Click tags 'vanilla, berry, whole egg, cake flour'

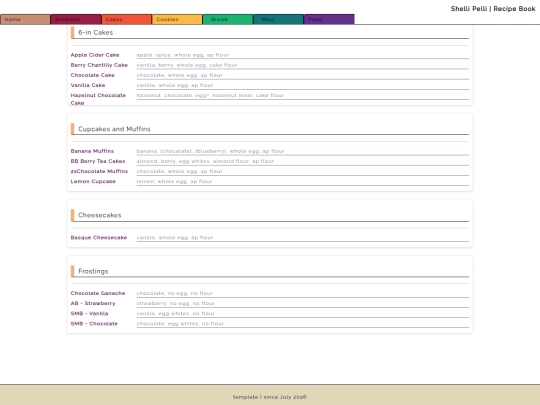187,65
